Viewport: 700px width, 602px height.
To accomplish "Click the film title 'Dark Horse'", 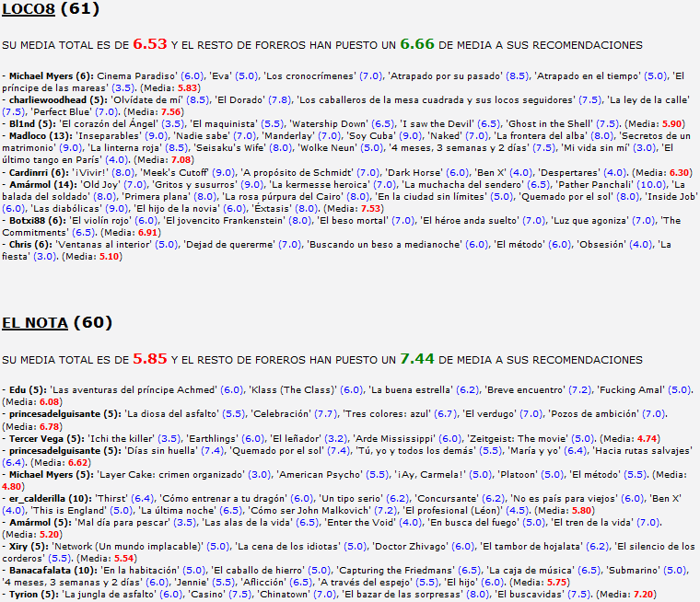I will tap(414, 173).
